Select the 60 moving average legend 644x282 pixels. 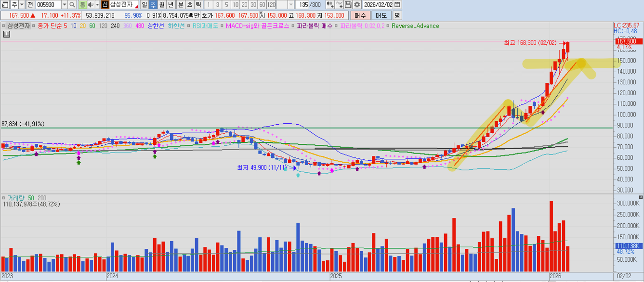92,26
